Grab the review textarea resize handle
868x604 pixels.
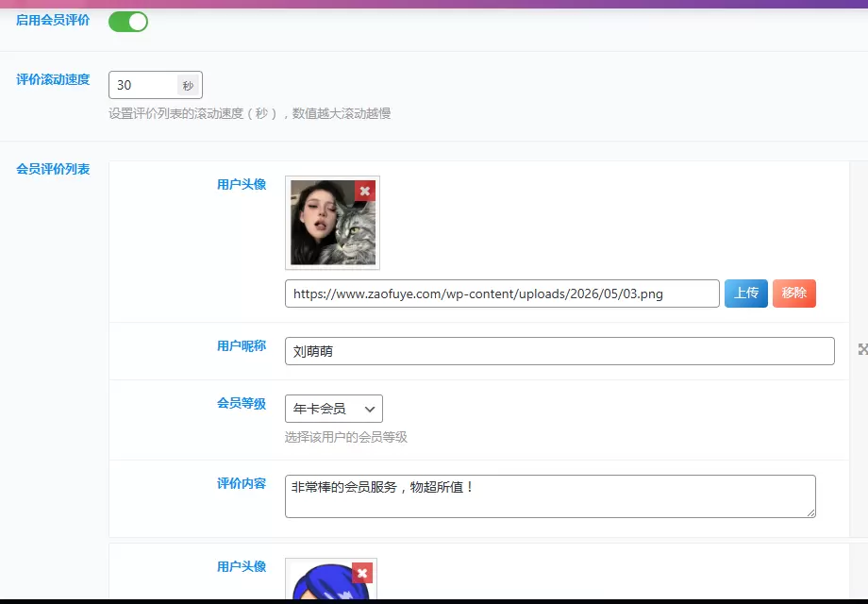810,512
